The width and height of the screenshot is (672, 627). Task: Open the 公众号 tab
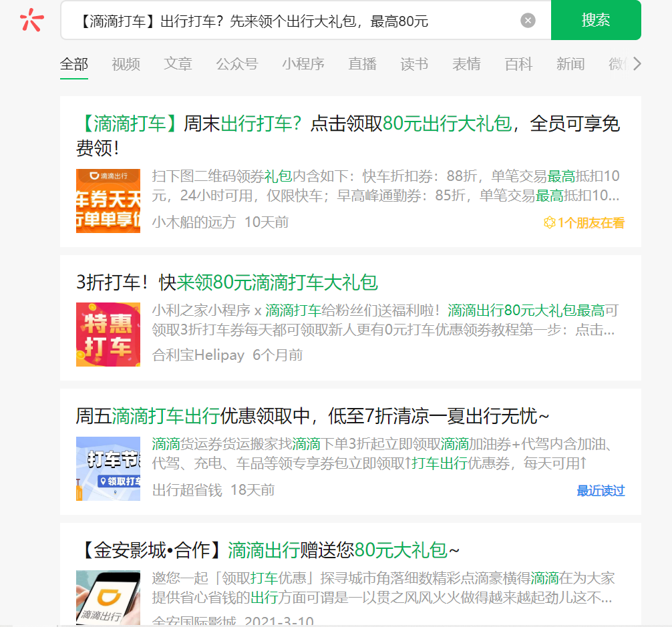237,64
